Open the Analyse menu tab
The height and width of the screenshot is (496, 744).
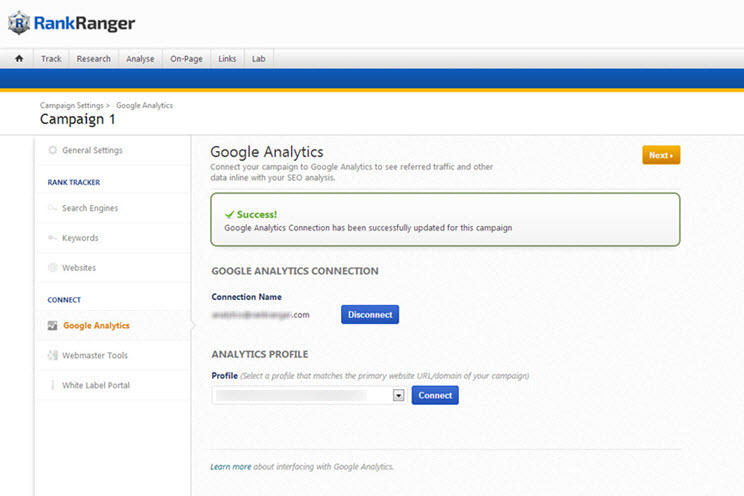pyautogui.click(x=140, y=59)
